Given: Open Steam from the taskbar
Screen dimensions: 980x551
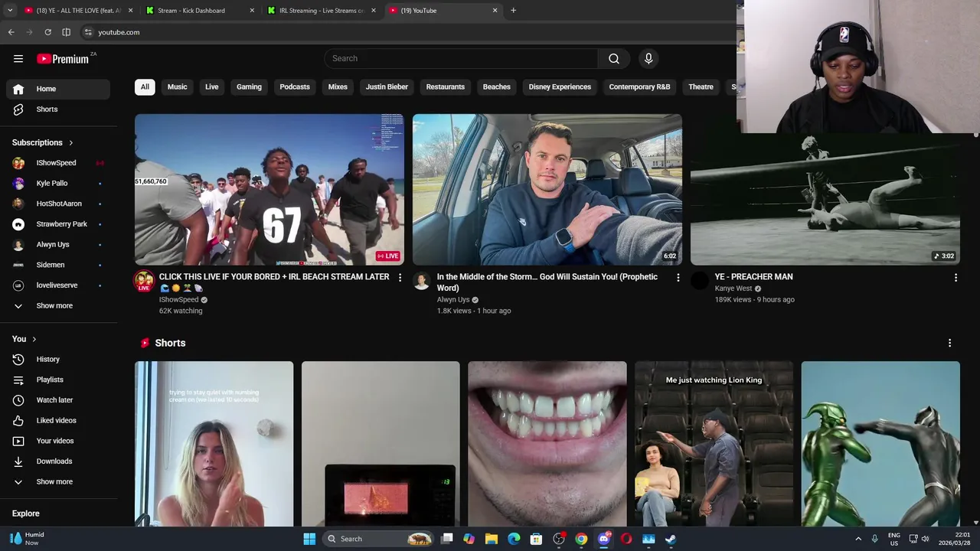Looking at the screenshot, I should tap(671, 539).
